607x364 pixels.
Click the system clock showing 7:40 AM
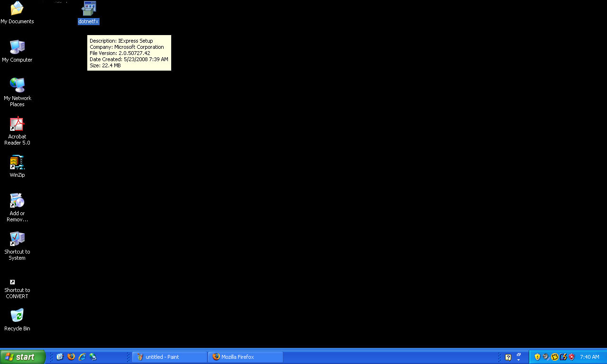(x=589, y=357)
